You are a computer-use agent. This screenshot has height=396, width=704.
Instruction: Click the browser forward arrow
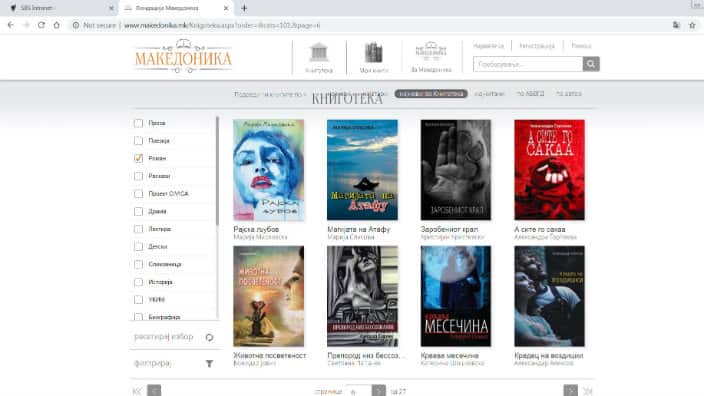pos(26,25)
